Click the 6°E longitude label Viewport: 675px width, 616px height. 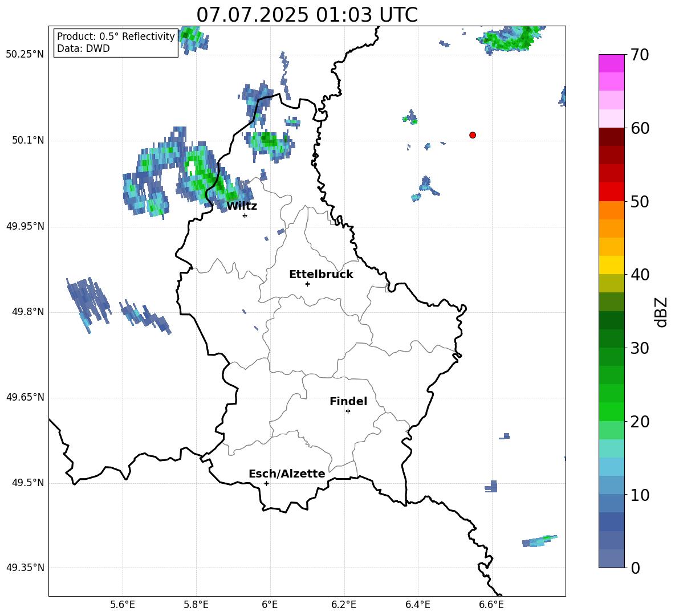(x=270, y=605)
